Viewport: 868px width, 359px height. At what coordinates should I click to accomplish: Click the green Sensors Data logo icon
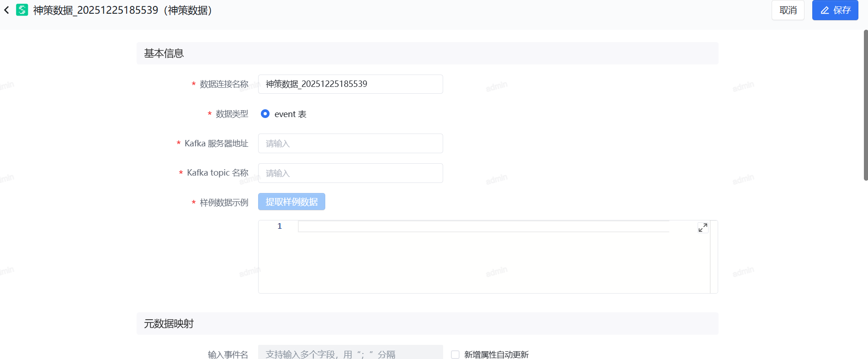tap(22, 10)
